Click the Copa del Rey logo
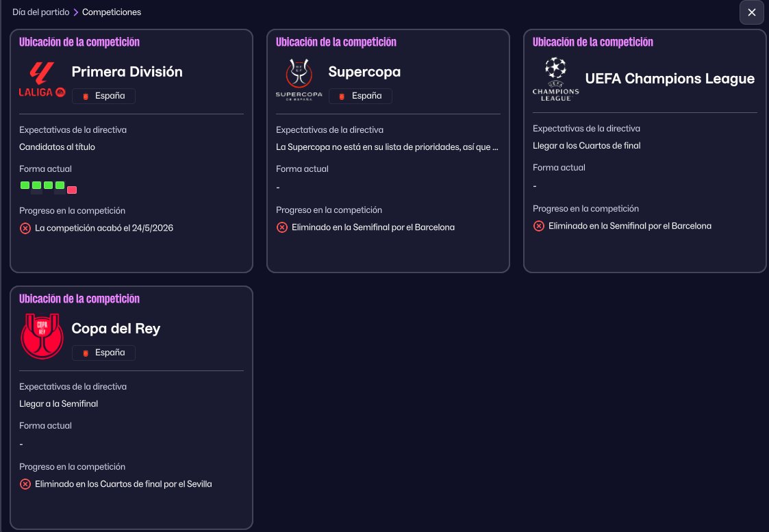 [42, 336]
